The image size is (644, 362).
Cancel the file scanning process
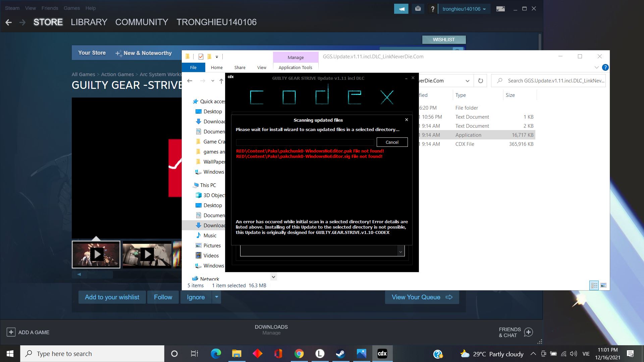[392, 142]
